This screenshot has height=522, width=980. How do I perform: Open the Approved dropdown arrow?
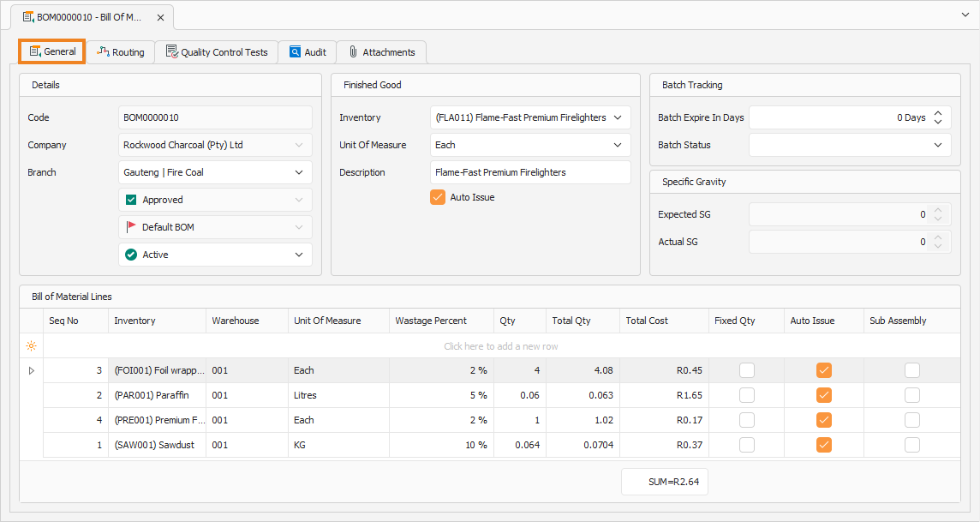click(x=299, y=200)
